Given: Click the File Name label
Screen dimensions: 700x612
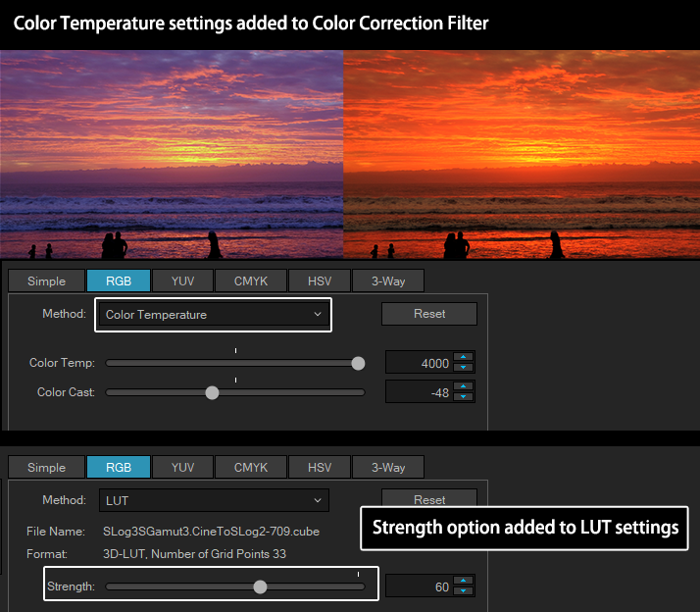Looking at the screenshot, I should click(56, 532).
